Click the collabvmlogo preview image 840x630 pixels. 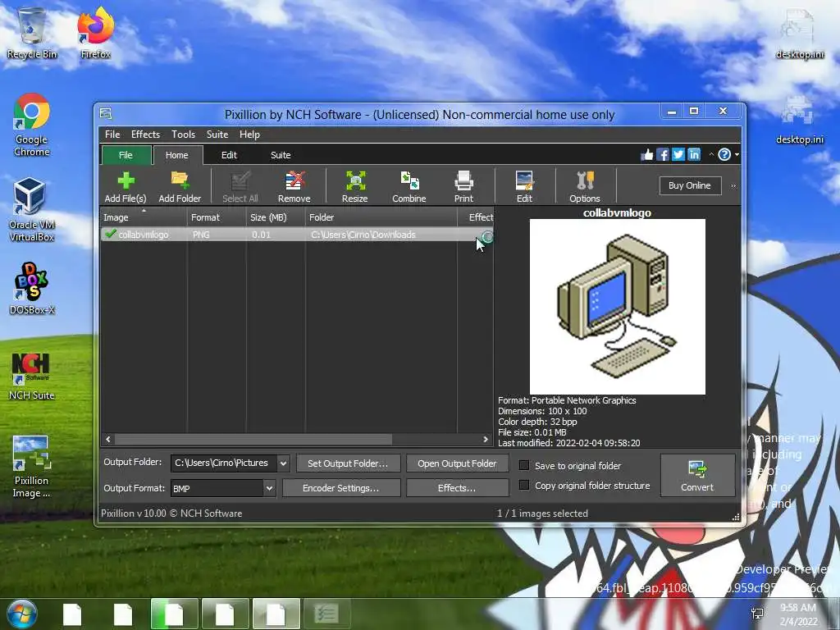click(617, 307)
